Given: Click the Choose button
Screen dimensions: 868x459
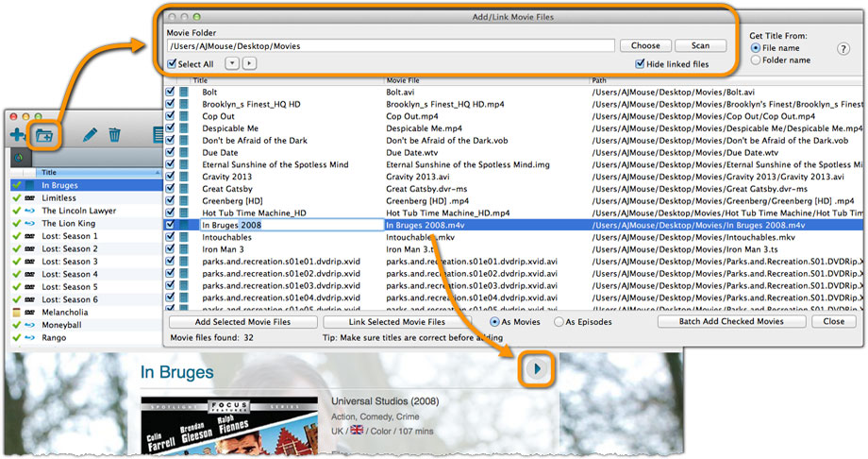Looking at the screenshot, I should point(645,45).
